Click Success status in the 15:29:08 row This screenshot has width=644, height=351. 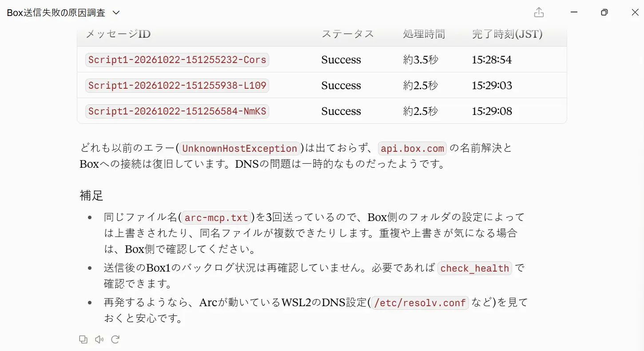tap(341, 111)
